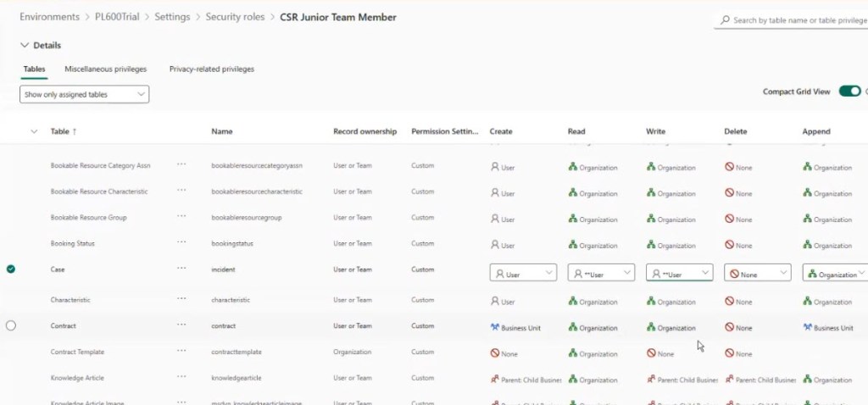Switch to the Privacy-related privileges tab
Screen dimensions: 868x405
point(211,69)
